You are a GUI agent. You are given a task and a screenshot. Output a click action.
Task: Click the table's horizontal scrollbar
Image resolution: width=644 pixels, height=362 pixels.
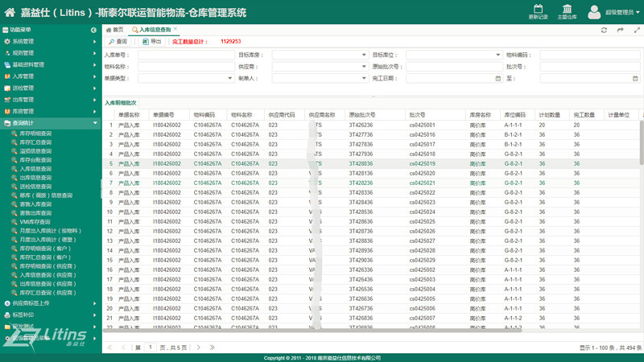[312, 330]
